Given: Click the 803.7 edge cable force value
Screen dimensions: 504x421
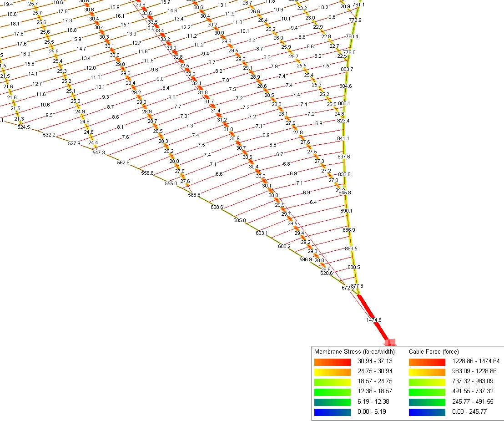Looking at the screenshot, I should (x=347, y=70).
